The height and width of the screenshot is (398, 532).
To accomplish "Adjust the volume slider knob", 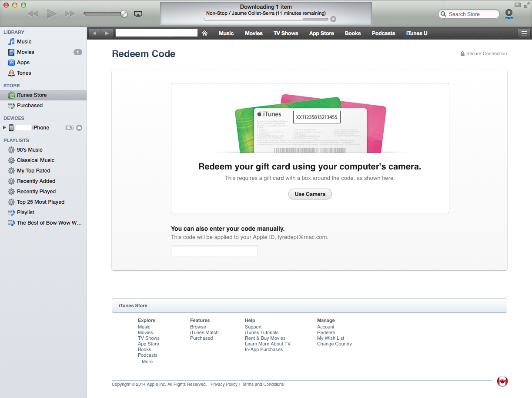I will (x=124, y=14).
